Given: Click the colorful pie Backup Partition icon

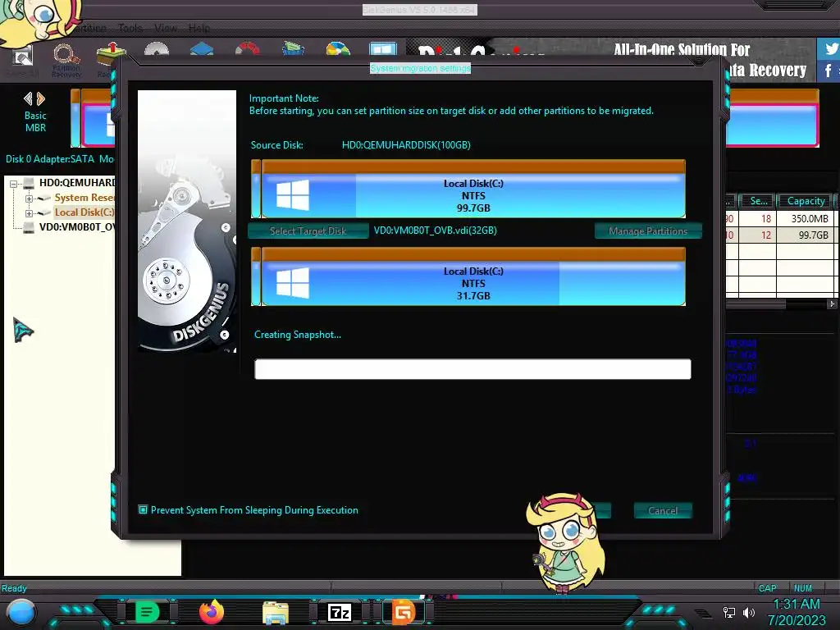Looking at the screenshot, I should 338,50.
